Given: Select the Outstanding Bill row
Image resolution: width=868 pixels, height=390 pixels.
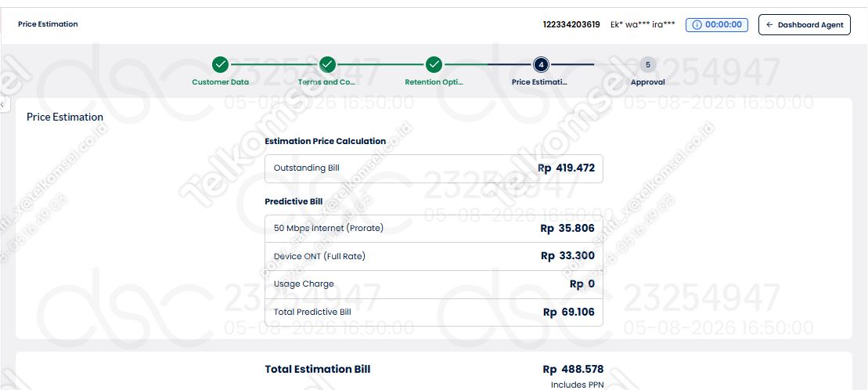Looking at the screenshot, I should click(x=434, y=168).
